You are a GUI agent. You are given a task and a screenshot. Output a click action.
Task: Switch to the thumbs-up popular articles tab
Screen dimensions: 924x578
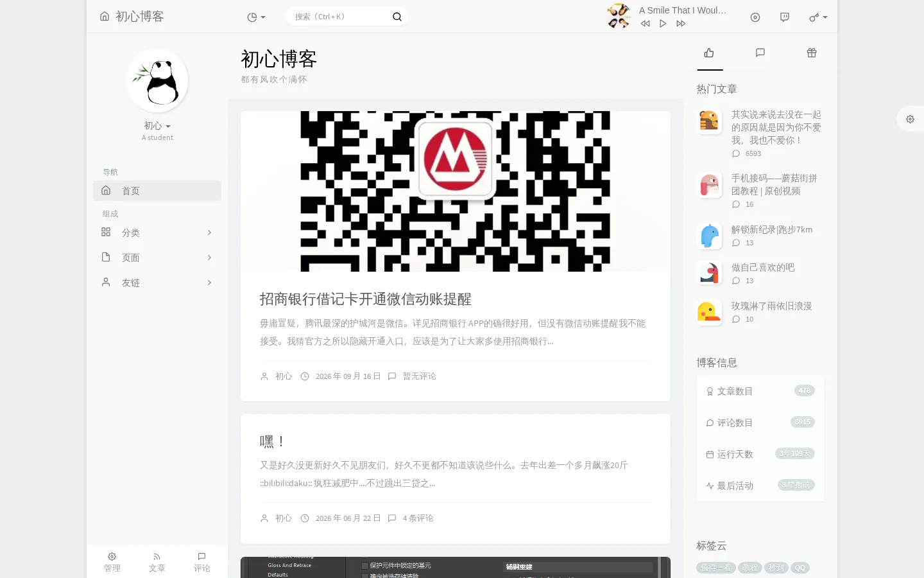[x=709, y=53]
